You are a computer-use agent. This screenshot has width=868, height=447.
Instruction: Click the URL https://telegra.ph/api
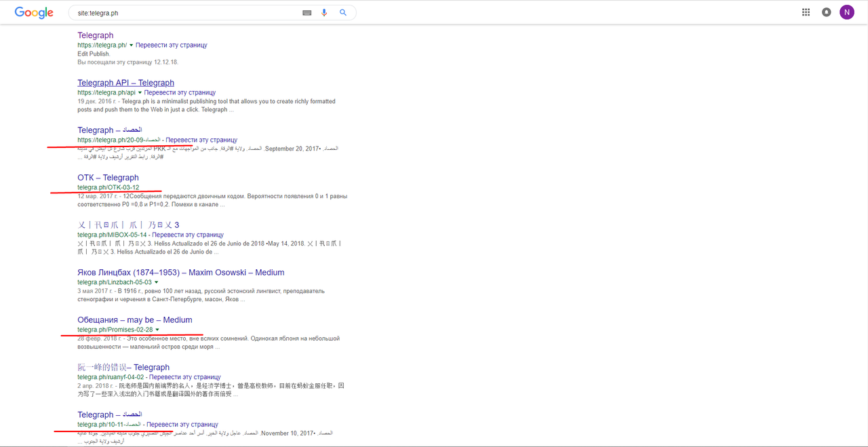(106, 92)
